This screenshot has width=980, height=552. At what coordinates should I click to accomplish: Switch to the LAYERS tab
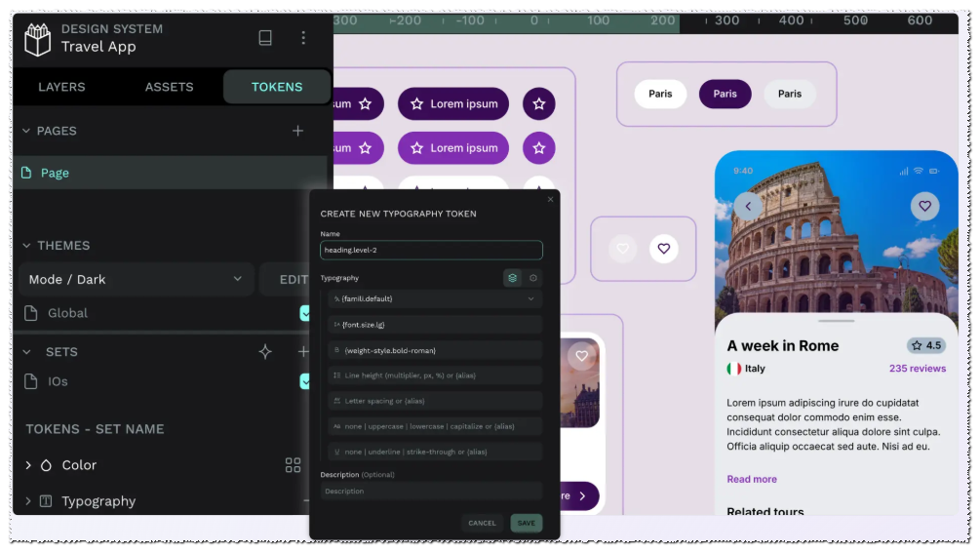pos(61,87)
